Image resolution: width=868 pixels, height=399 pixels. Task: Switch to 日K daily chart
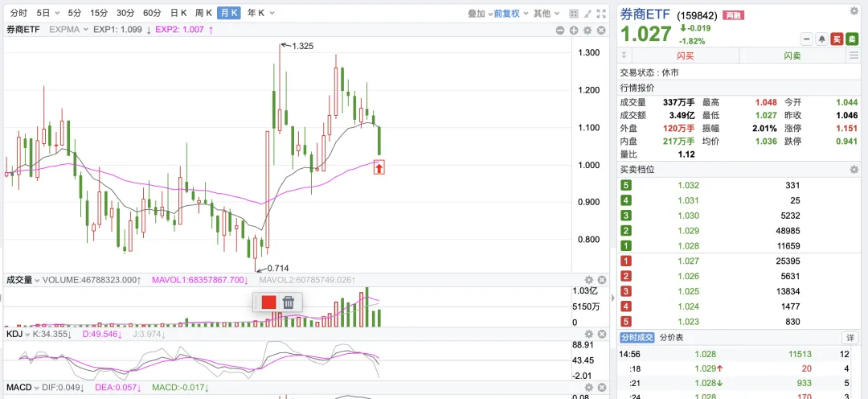178,14
